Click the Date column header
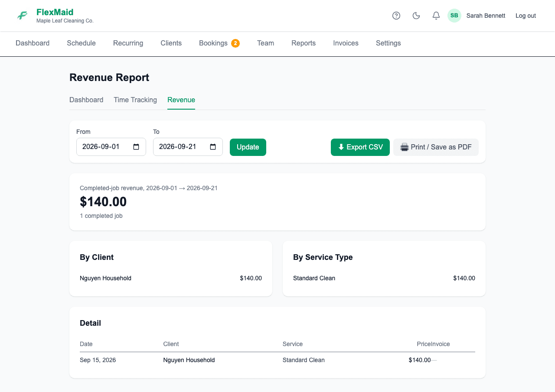Viewport: 555px width, 392px height. [x=86, y=344]
